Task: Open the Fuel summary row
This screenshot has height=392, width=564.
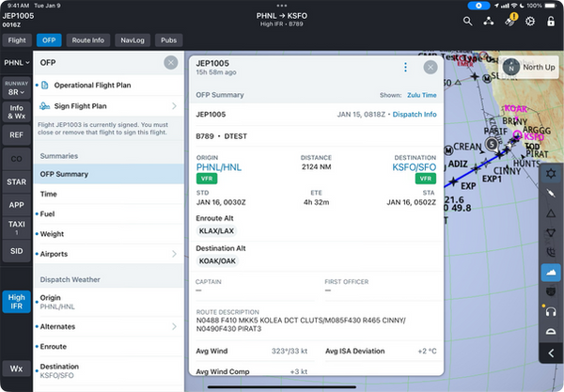Action: coord(109,214)
